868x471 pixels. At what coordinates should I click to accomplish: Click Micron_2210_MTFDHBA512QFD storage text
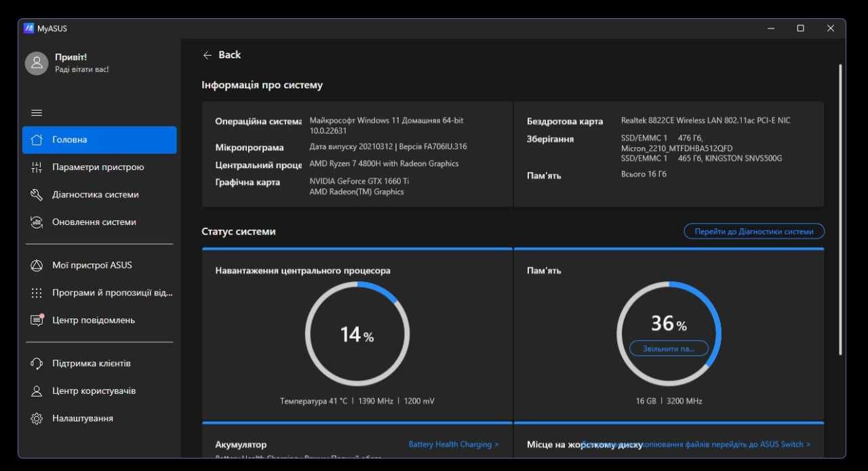(x=677, y=148)
